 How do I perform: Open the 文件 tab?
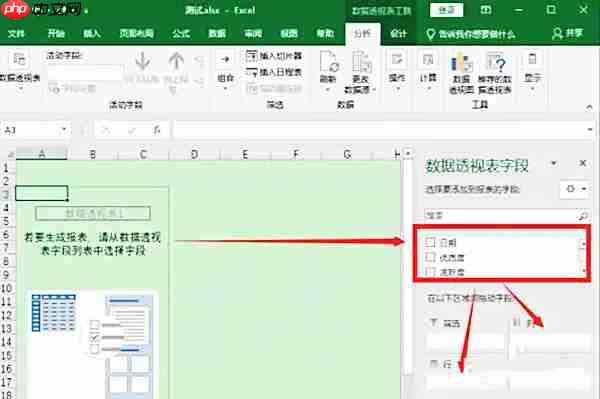pos(16,34)
